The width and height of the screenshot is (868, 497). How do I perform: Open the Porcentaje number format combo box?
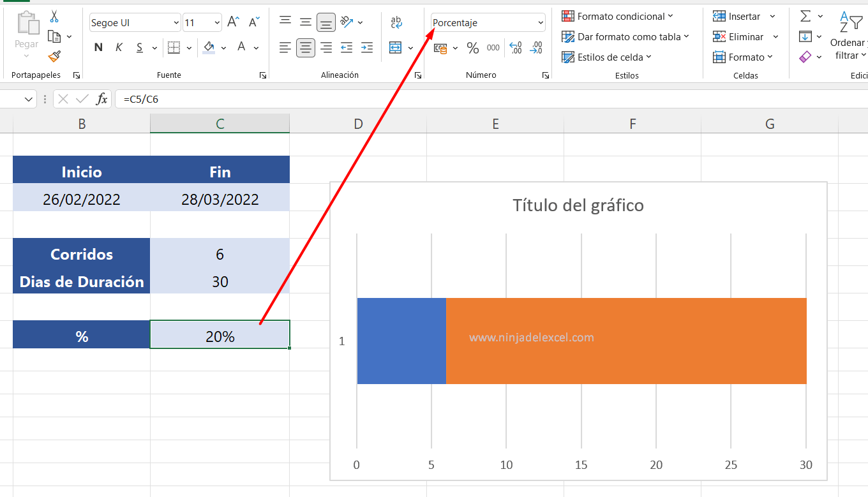[x=488, y=23]
